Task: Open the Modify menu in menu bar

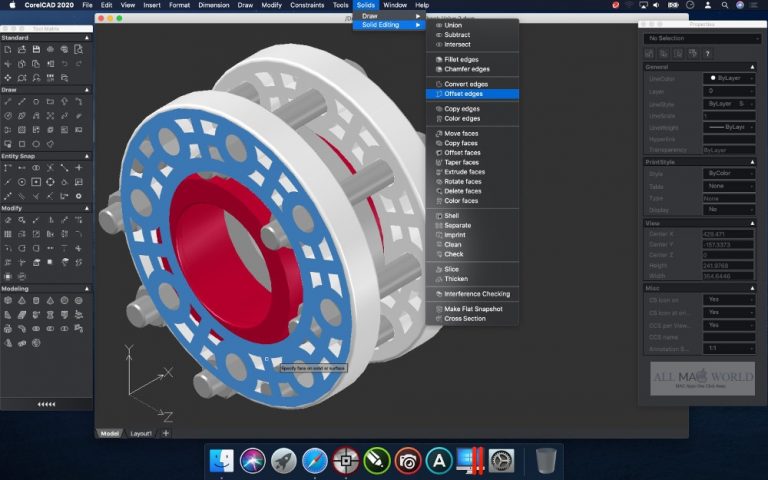Action: 271,5
